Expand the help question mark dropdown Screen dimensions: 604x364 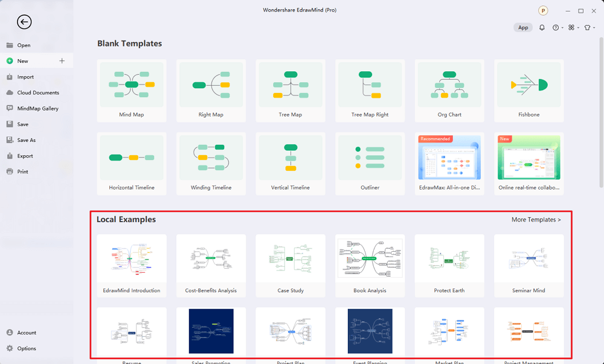(x=557, y=28)
